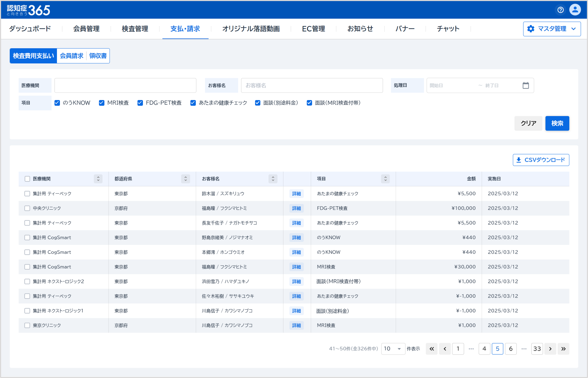The width and height of the screenshot is (588, 378).
Task: Go to last page double-arrow icon
Action: click(x=563, y=349)
